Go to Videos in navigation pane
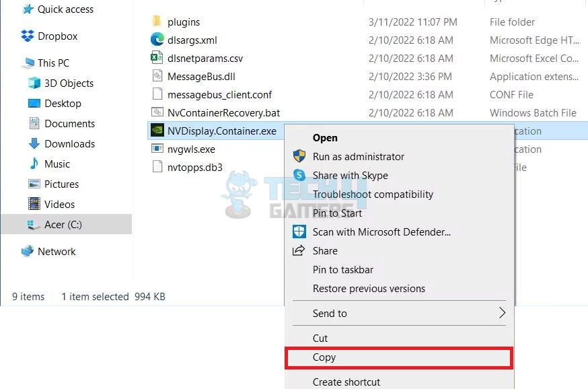Screen dimensions: 588x389 pos(60,204)
